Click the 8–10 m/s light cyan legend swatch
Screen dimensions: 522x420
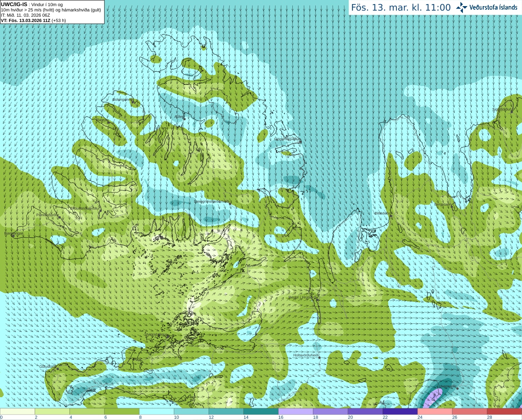point(157,411)
